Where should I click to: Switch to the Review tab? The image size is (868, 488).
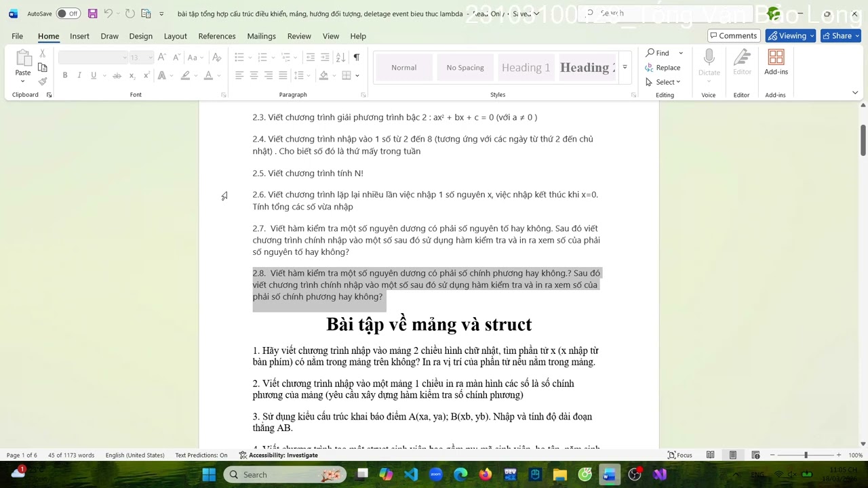tap(299, 36)
